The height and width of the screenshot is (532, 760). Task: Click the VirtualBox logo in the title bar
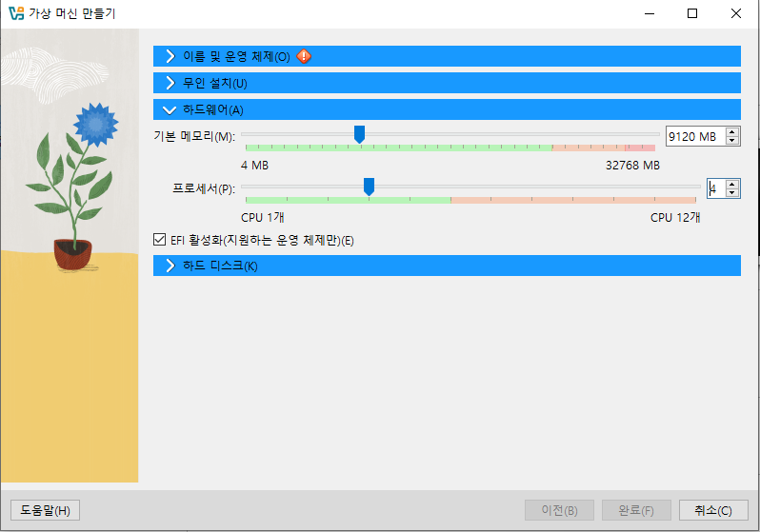pyautogui.click(x=16, y=13)
